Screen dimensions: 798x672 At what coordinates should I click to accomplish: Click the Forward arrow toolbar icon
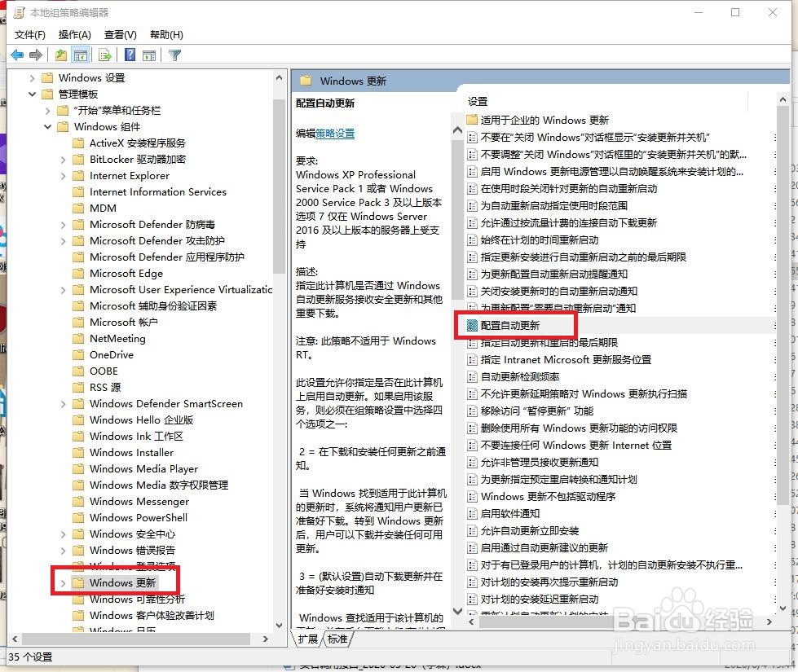point(36,55)
